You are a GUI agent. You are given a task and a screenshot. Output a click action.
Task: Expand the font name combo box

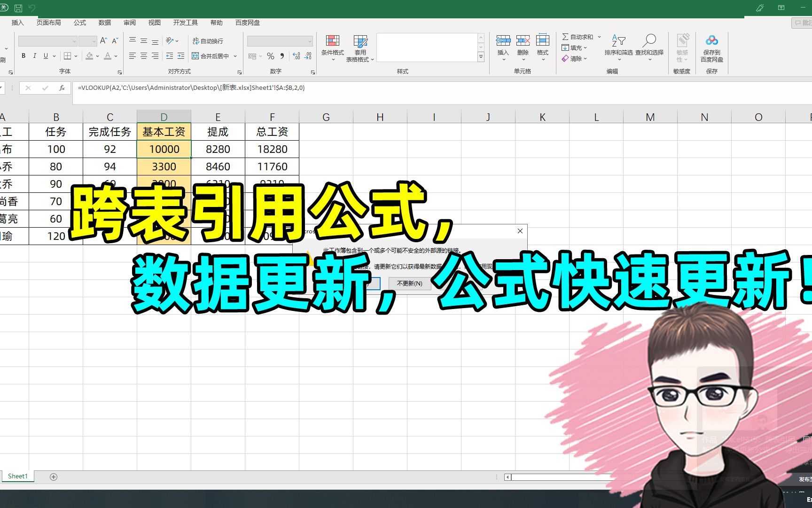74,41
